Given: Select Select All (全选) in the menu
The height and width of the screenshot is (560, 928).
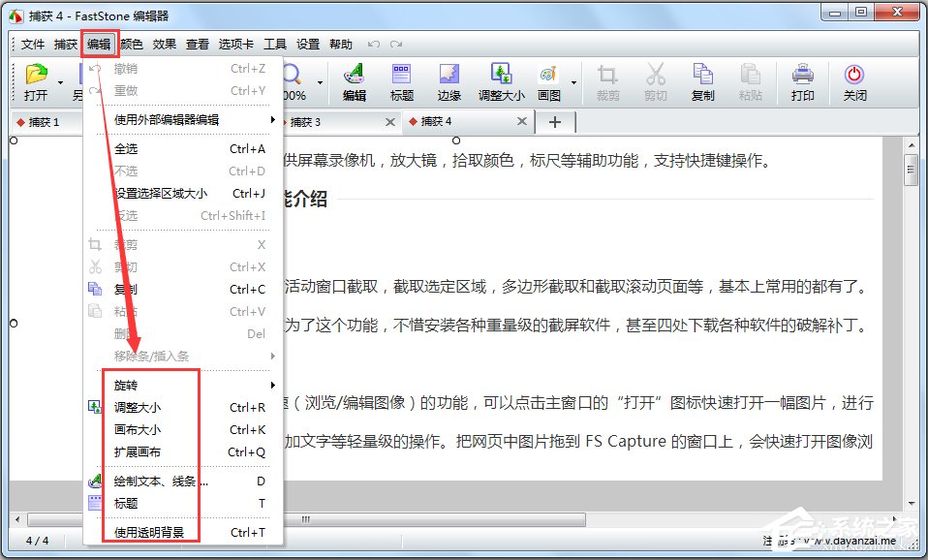Looking at the screenshot, I should (126, 149).
